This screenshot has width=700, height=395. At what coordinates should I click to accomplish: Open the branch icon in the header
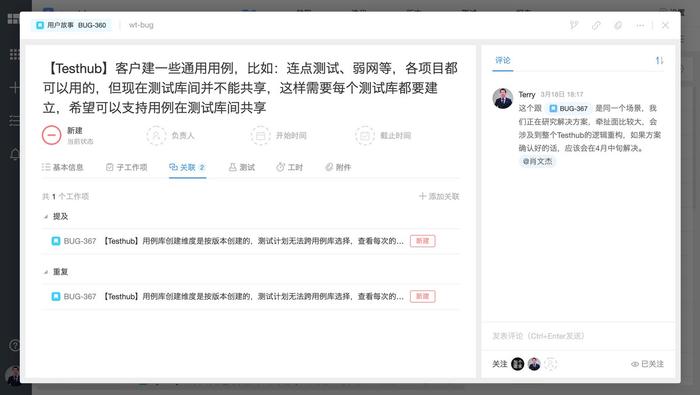coord(574,25)
